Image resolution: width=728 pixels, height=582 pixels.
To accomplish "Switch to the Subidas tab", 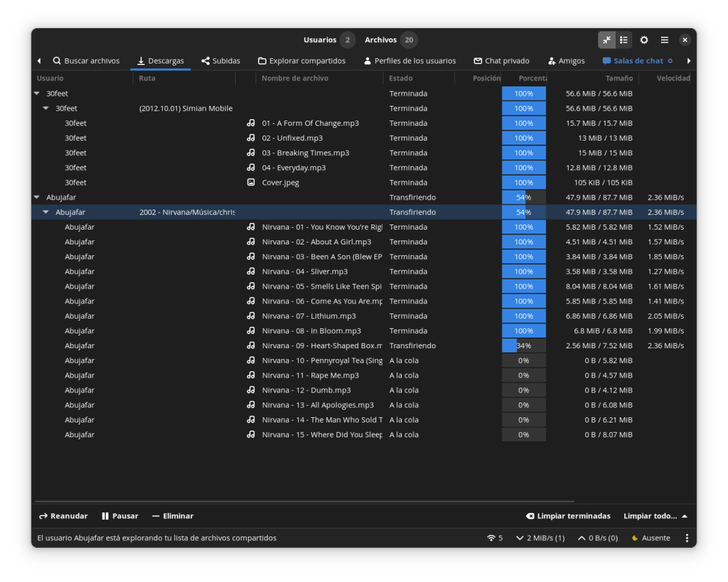I will pos(220,61).
